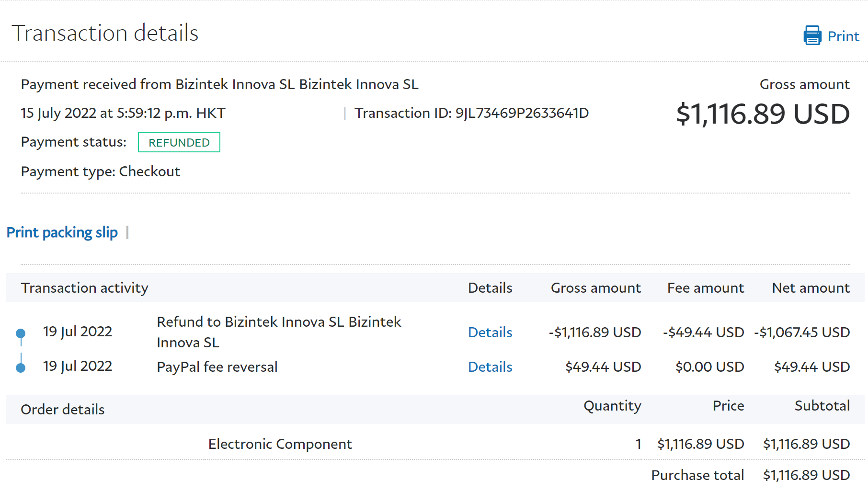Open the Print packing slip link
This screenshot has height=492, width=868.
(x=62, y=232)
